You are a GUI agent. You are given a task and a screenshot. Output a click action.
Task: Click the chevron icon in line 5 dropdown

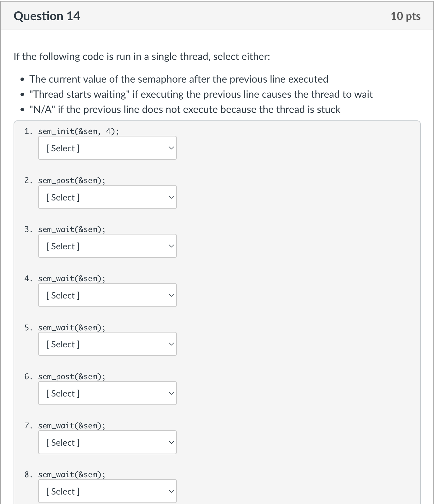[x=171, y=344]
